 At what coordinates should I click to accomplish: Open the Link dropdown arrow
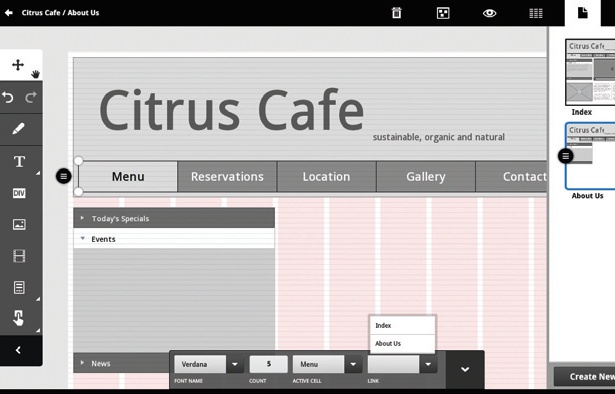pos(428,364)
